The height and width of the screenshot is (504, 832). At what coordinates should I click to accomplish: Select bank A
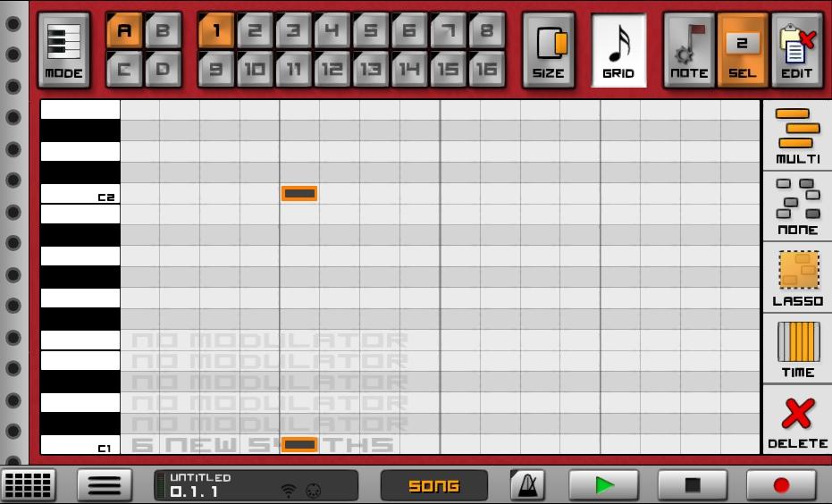point(123,30)
